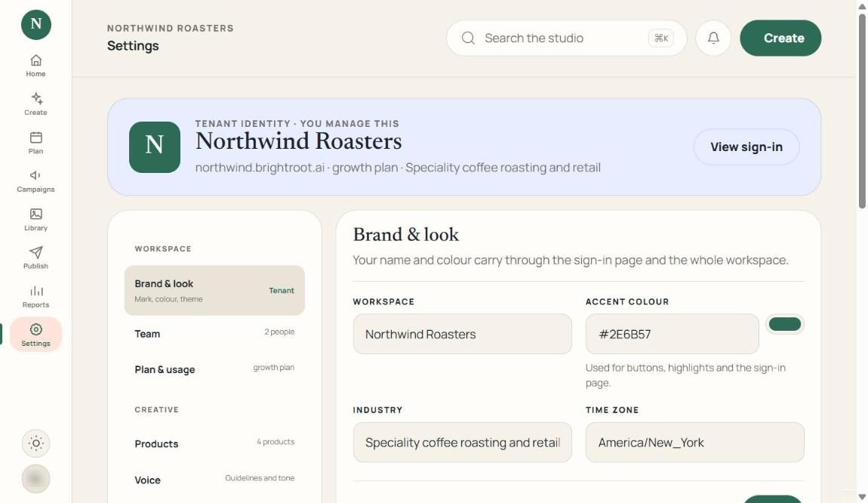The height and width of the screenshot is (503, 868).
Task: Click the northwind.brightroot.ai subtitle line
Action: point(398,168)
